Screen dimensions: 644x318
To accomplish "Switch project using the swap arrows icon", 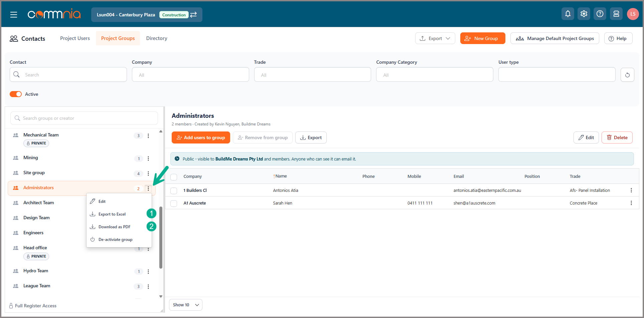I will click(193, 15).
